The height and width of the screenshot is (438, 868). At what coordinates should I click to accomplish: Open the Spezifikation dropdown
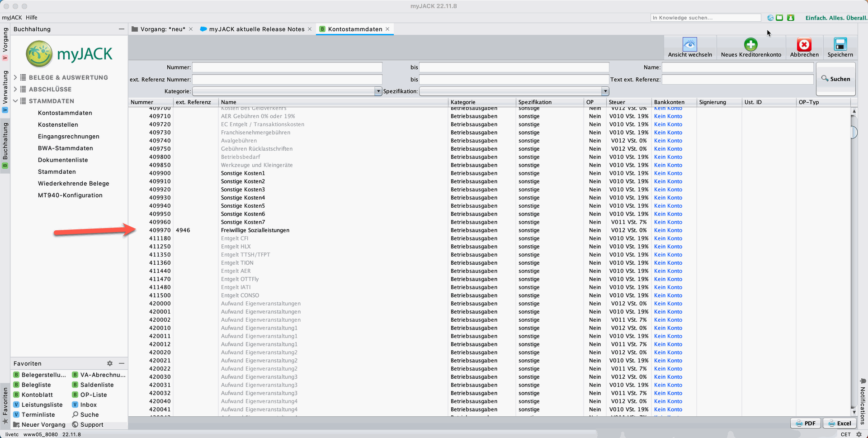pos(605,91)
